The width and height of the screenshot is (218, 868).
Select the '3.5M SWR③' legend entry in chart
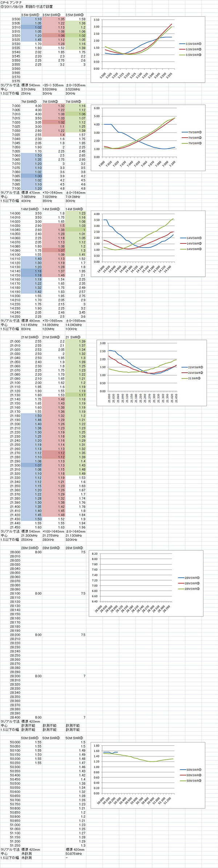click(191, 55)
